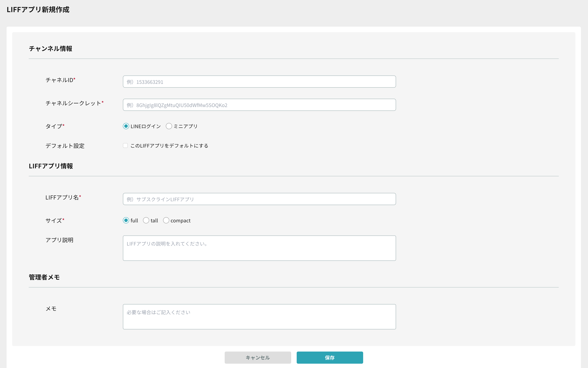The height and width of the screenshot is (368, 588).
Task: Click the LIFFアプリ名 field label
Action: click(x=63, y=197)
